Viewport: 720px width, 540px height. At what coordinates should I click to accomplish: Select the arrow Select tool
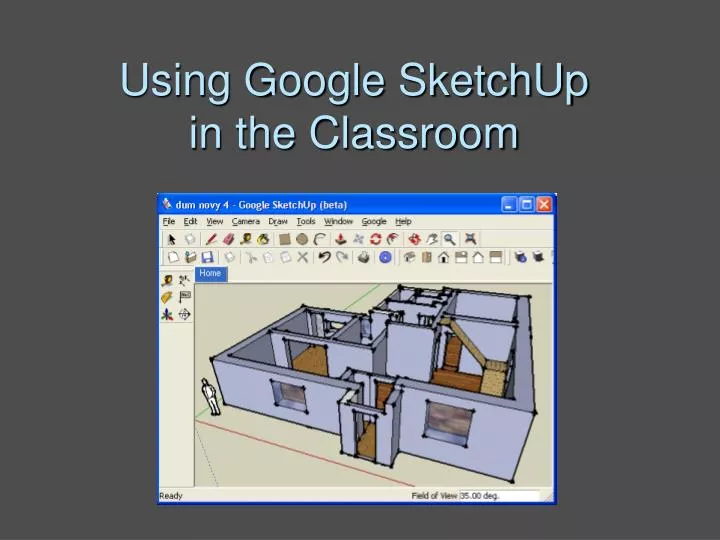(172, 239)
